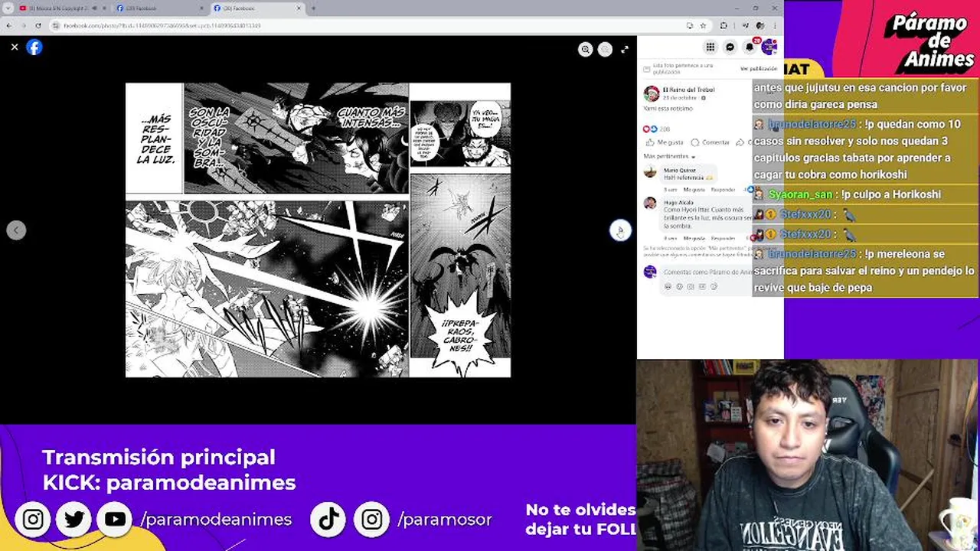Open Hugo Alcalá commenter profile
Viewport: 980px width, 551px height.
coord(678,203)
